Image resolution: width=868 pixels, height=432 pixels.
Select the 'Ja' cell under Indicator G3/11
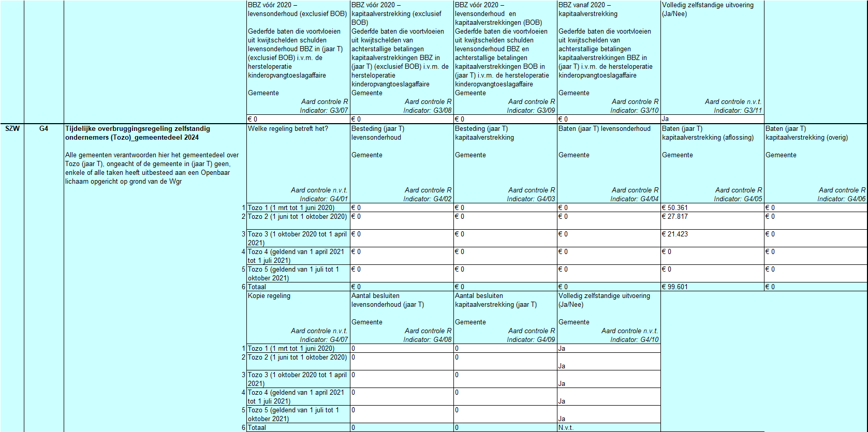712,119
